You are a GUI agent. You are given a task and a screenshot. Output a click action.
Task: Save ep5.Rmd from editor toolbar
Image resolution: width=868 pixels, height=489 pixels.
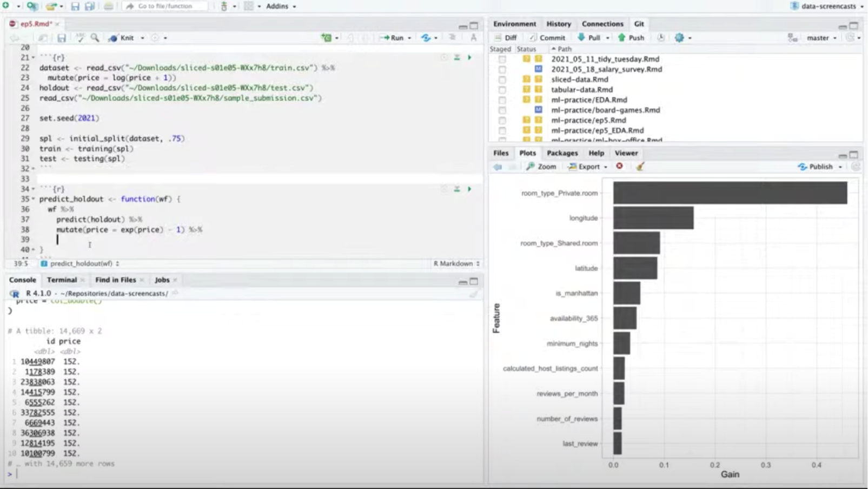(61, 38)
